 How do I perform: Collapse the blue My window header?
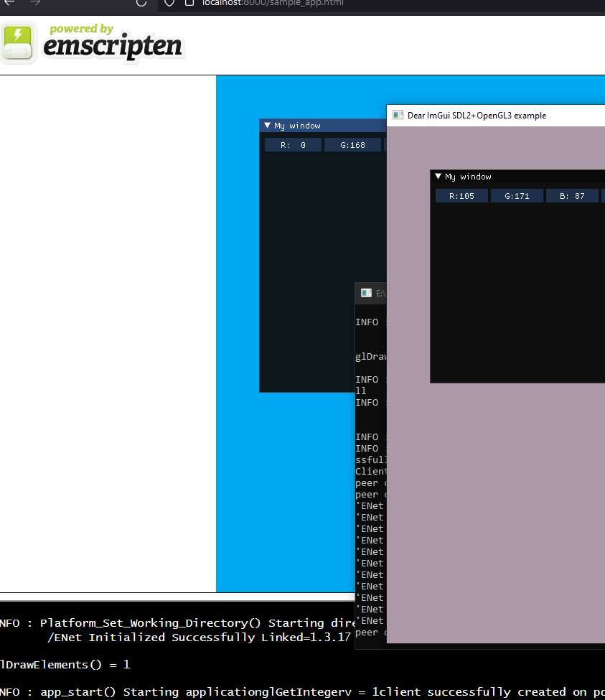pos(268,125)
